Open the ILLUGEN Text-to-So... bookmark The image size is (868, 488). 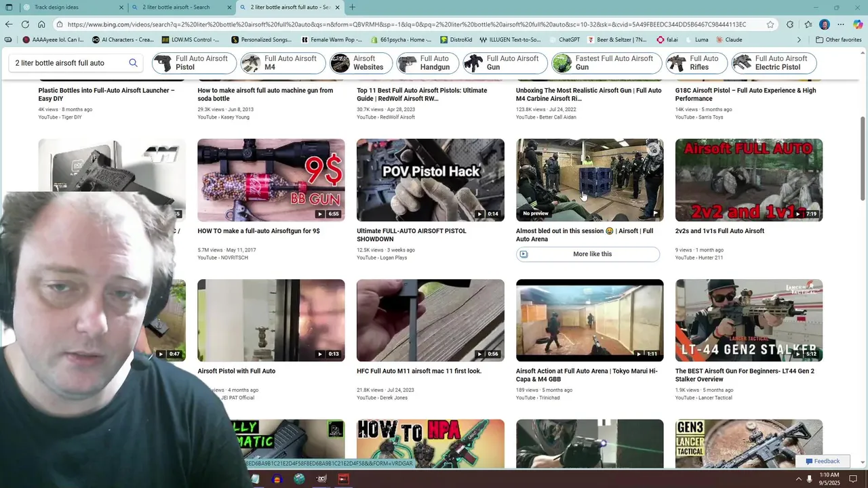click(510, 40)
